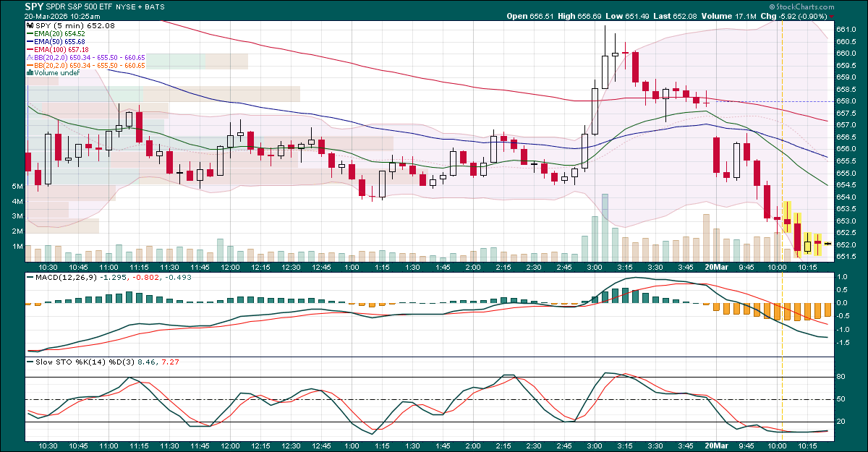Click the red EMA(100) legend line marker
This screenshot has width=868, height=452.
30,50
